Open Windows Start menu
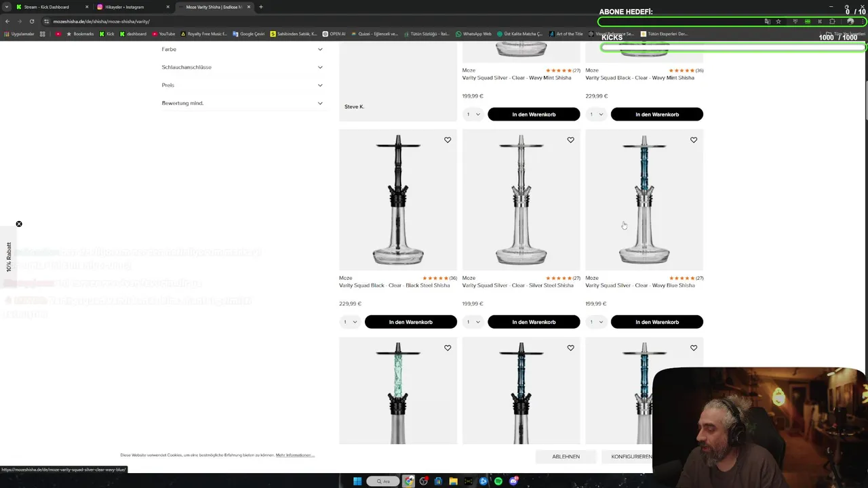The width and height of the screenshot is (868, 488). [x=357, y=481]
